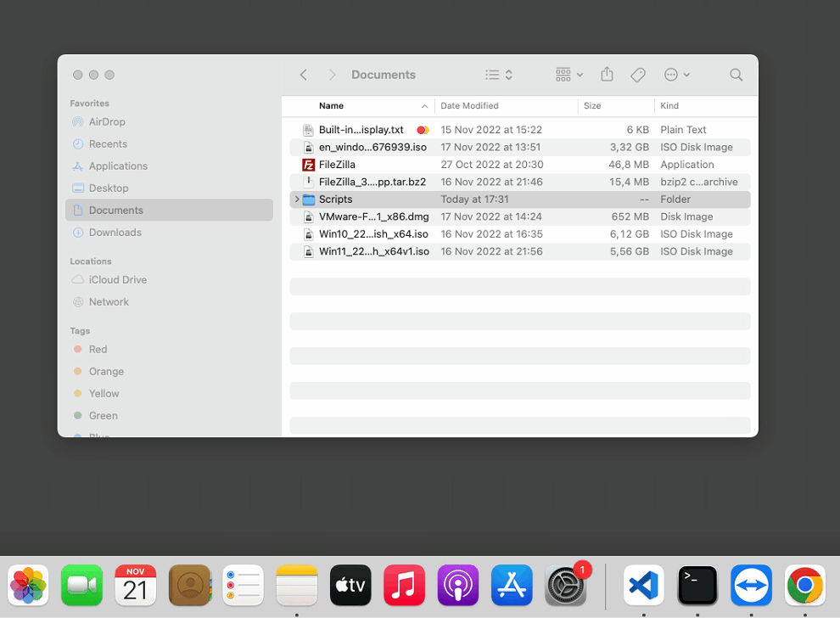Open Podcasts from the Dock
840x618 pixels.
click(458, 585)
